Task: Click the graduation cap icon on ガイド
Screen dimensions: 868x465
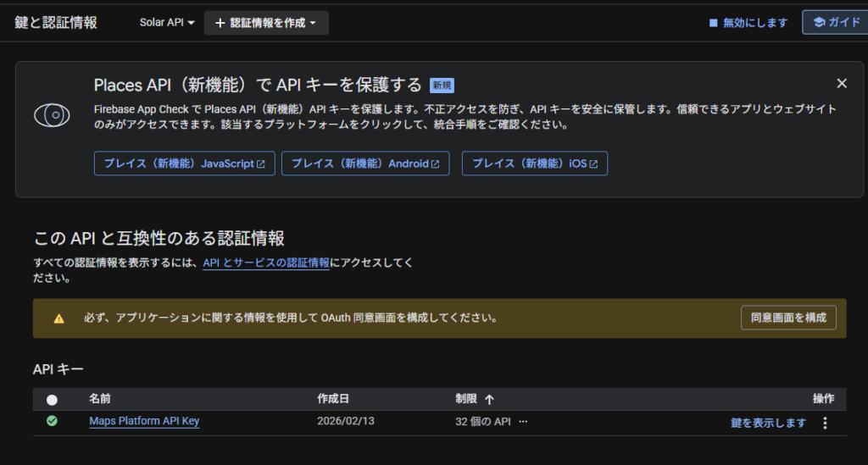Action: (819, 23)
